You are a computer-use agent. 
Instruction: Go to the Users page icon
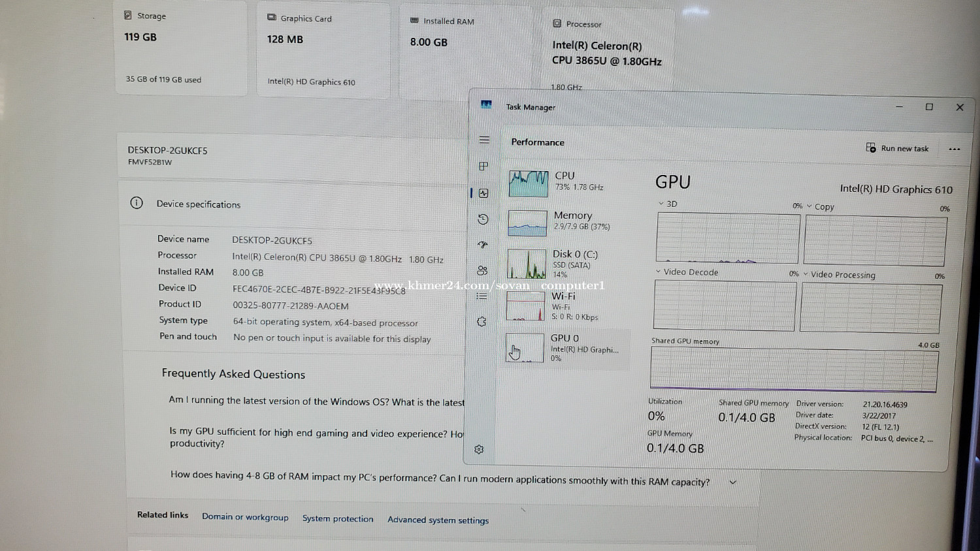(482, 270)
